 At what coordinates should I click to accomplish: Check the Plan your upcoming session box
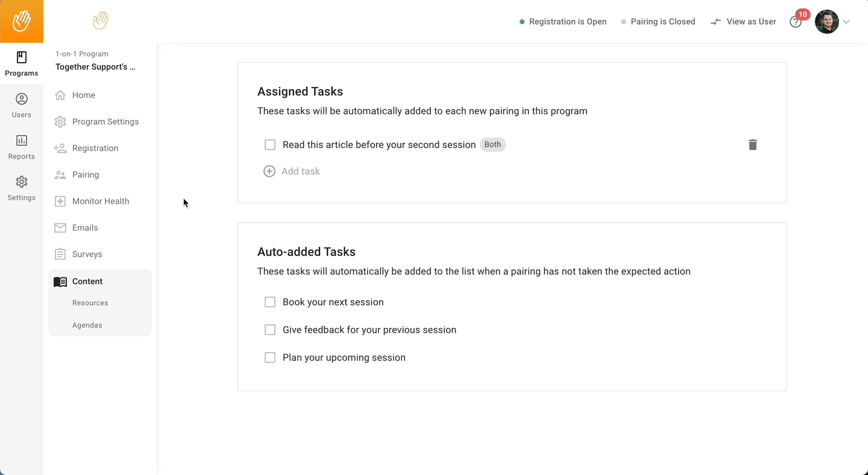click(270, 357)
